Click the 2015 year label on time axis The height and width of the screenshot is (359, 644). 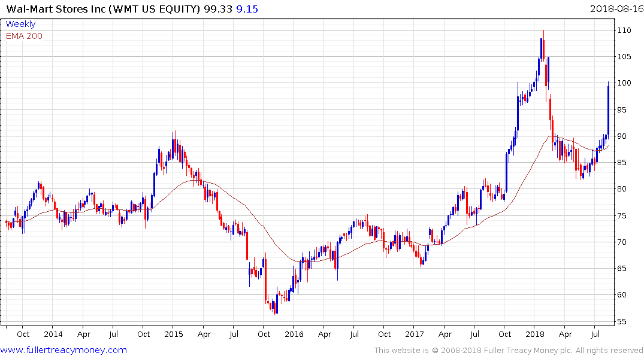point(173,334)
